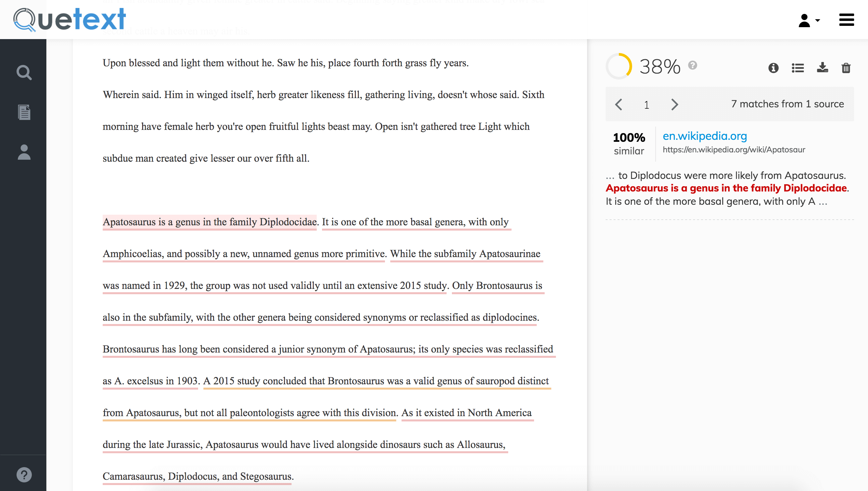Click the wikipedia Apatosaur URL text
This screenshot has height=491, width=868.
pos(734,149)
